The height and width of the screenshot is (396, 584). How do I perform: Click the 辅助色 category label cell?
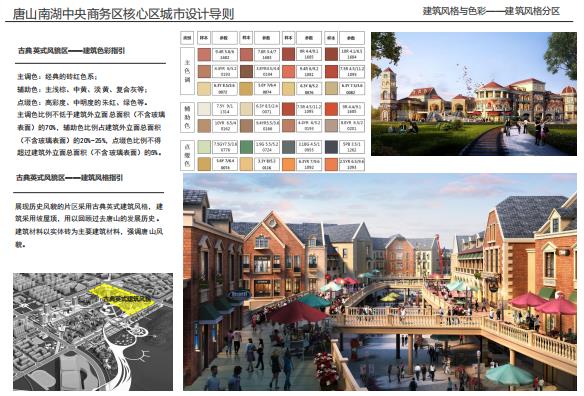[x=187, y=117]
